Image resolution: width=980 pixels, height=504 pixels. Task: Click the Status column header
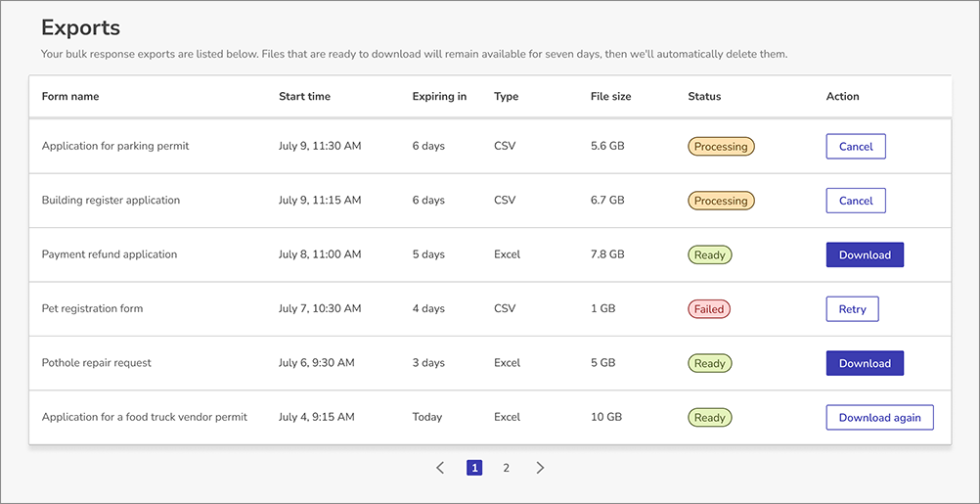(x=704, y=97)
